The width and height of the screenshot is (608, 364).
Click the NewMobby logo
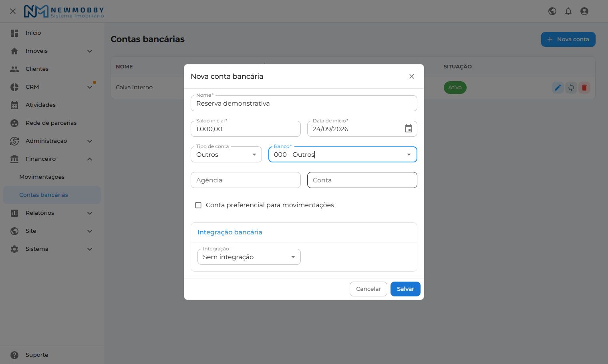coord(64,11)
